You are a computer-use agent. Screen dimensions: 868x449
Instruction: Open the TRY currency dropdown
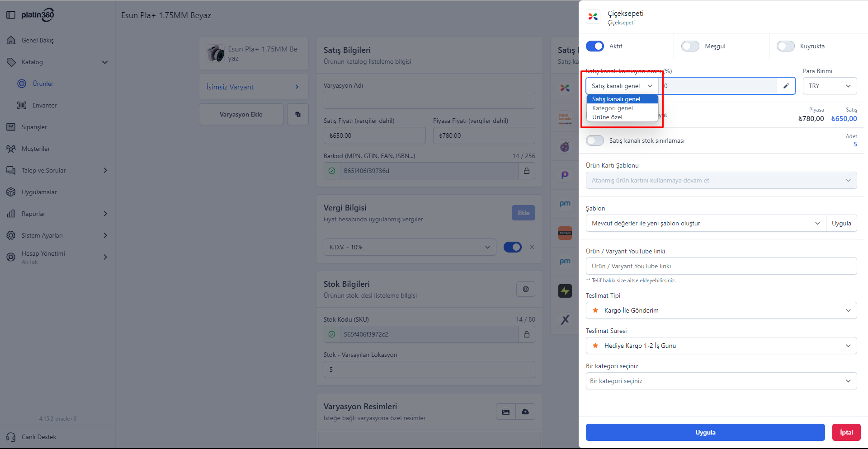830,86
